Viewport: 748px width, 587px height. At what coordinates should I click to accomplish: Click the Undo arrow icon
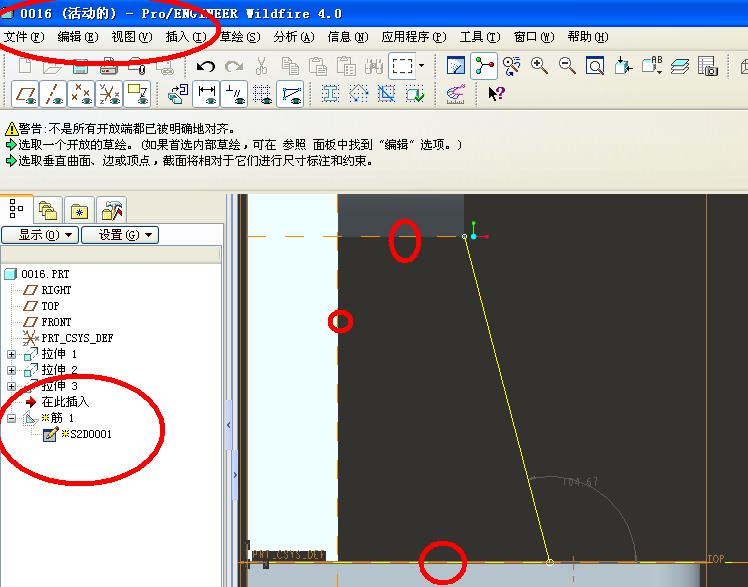206,66
